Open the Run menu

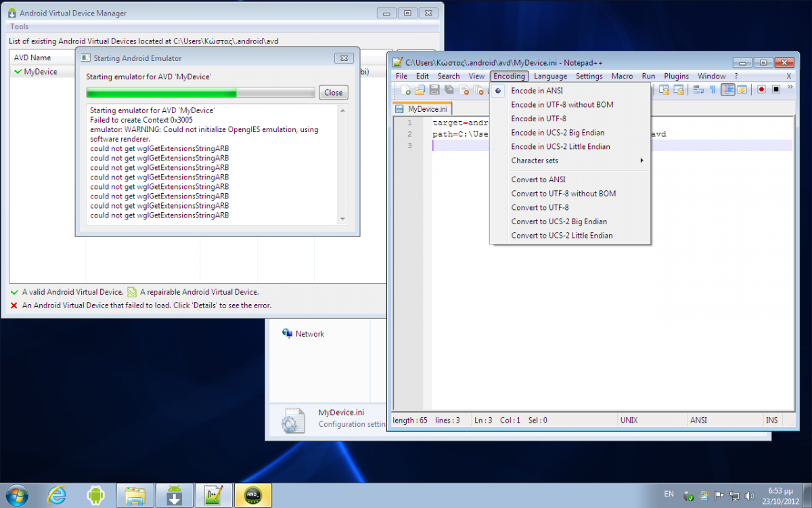tap(648, 77)
